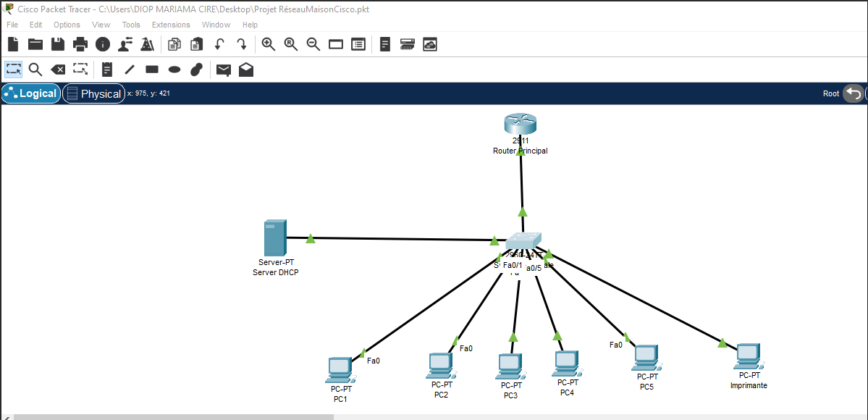This screenshot has width=868, height=420.
Task: Open the Window menu
Action: pos(216,25)
